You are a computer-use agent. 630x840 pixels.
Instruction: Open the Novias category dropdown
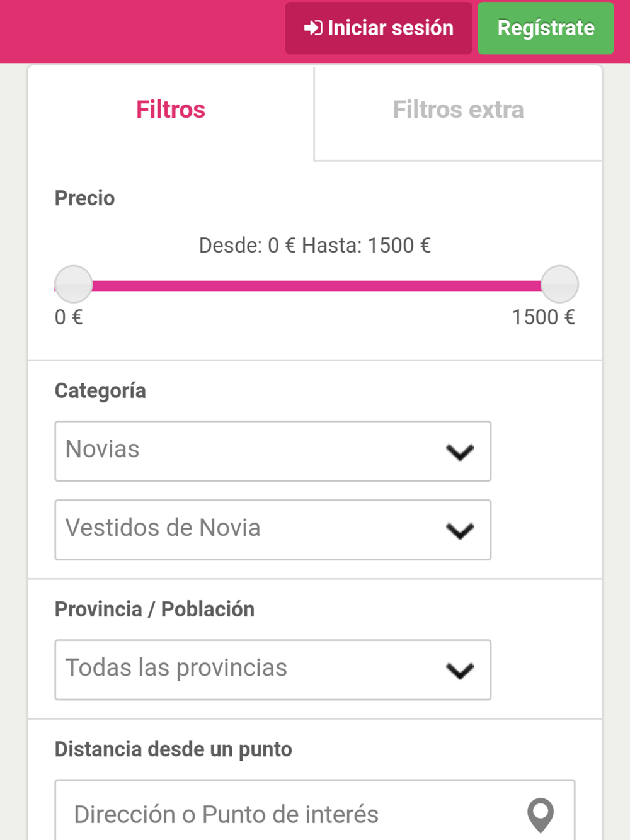click(252, 451)
